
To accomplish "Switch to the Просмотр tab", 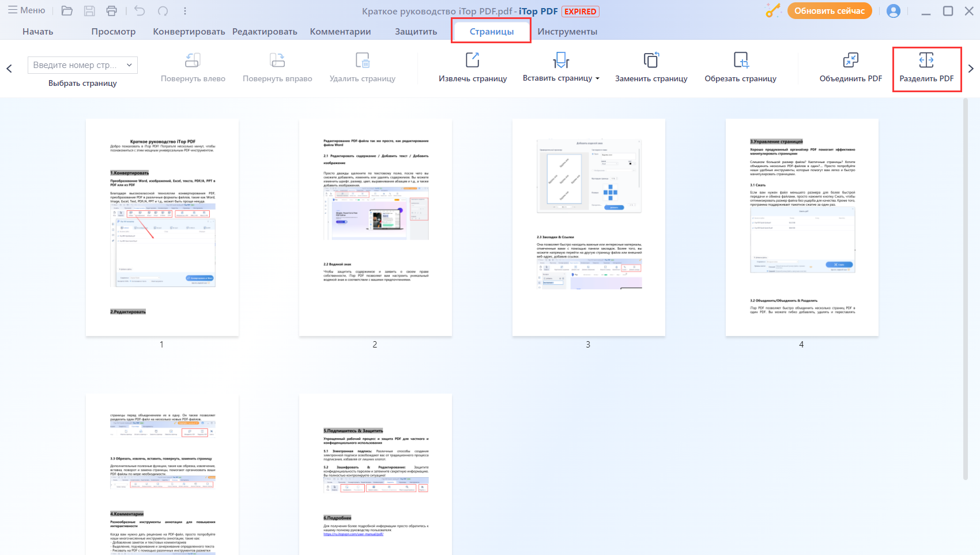I will (114, 32).
